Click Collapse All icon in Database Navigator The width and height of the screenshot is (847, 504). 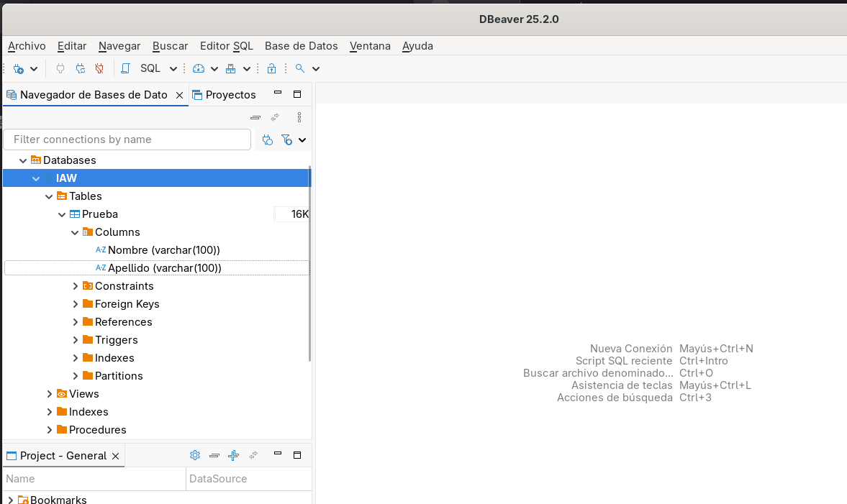click(x=255, y=117)
